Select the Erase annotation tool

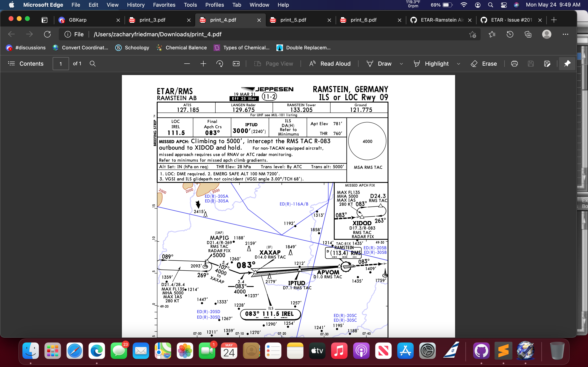[483, 64]
